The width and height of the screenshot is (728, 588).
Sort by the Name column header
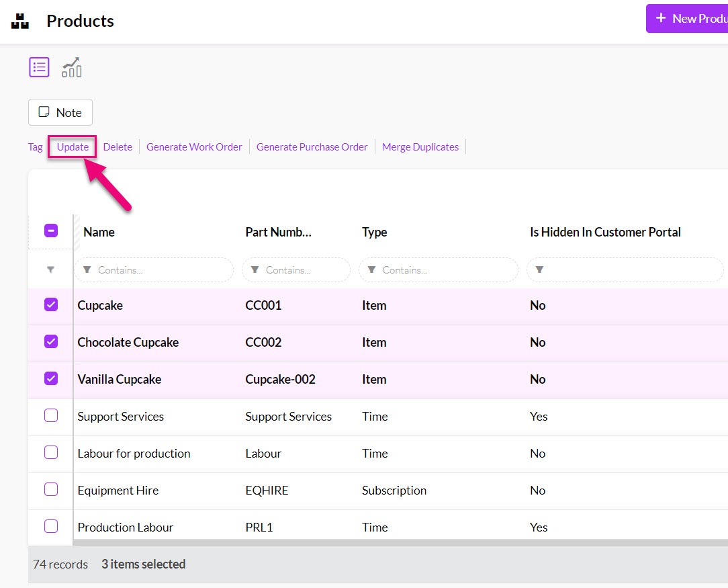[x=99, y=233]
